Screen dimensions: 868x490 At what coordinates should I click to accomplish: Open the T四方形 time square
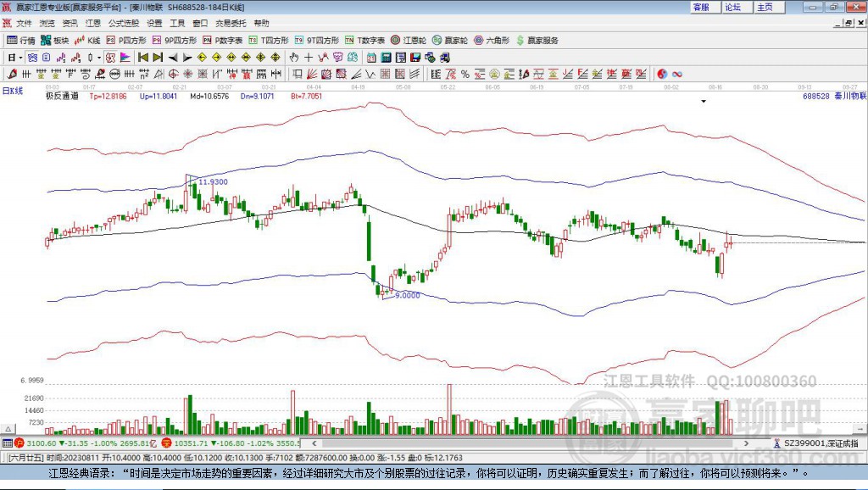coord(269,41)
